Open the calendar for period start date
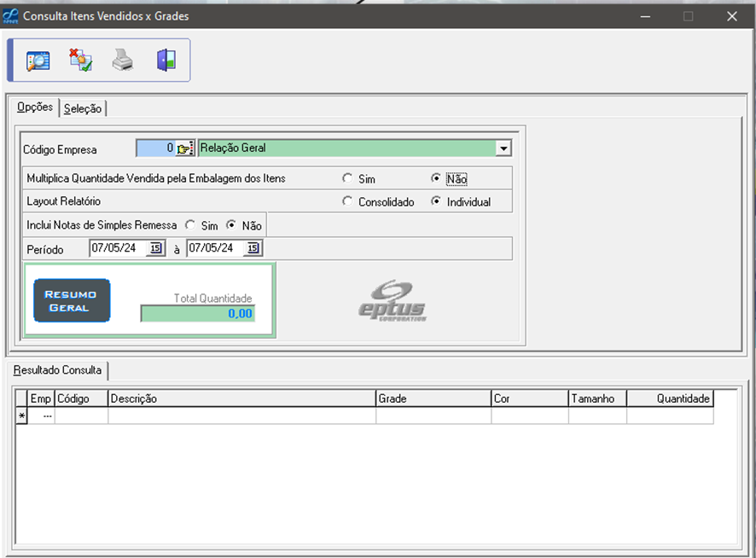Image resolution: width=756 pixels, height=558 pixels. click(155, 248)
